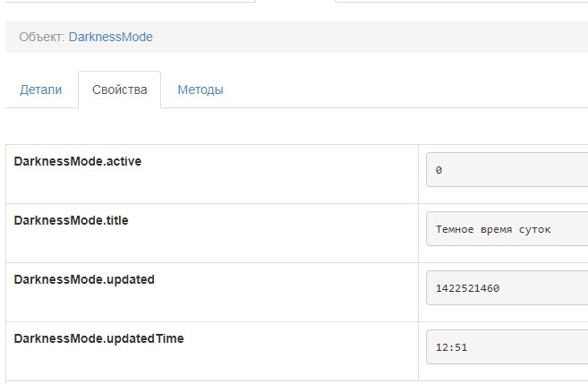Select the DarknessMode.title property label
This screenshot has width=588, height=384.
click(x=72, y=220)
